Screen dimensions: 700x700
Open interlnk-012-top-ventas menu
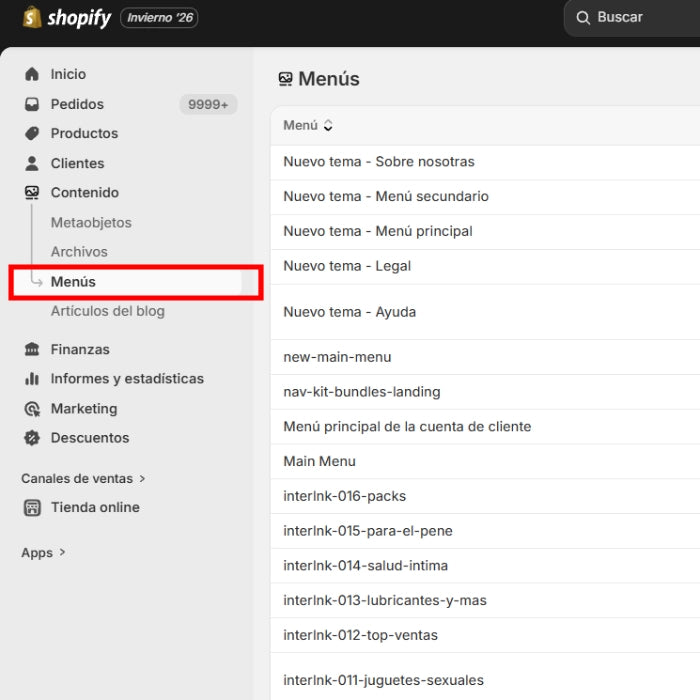click(x=485, y=636)
